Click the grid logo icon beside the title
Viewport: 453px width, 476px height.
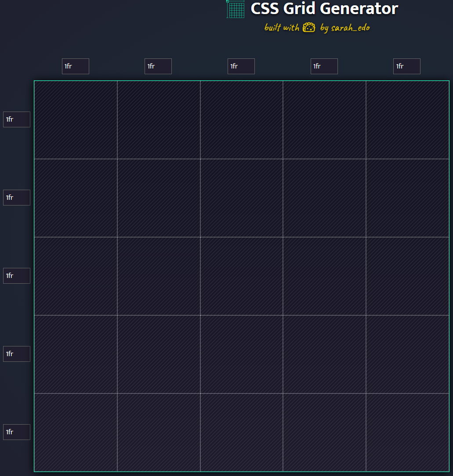(236, 9)
